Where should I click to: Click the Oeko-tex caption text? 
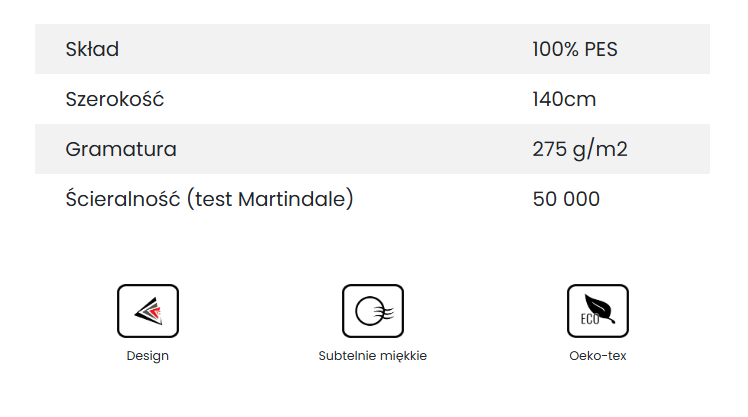pyautogui.click(x=598, y=356)
